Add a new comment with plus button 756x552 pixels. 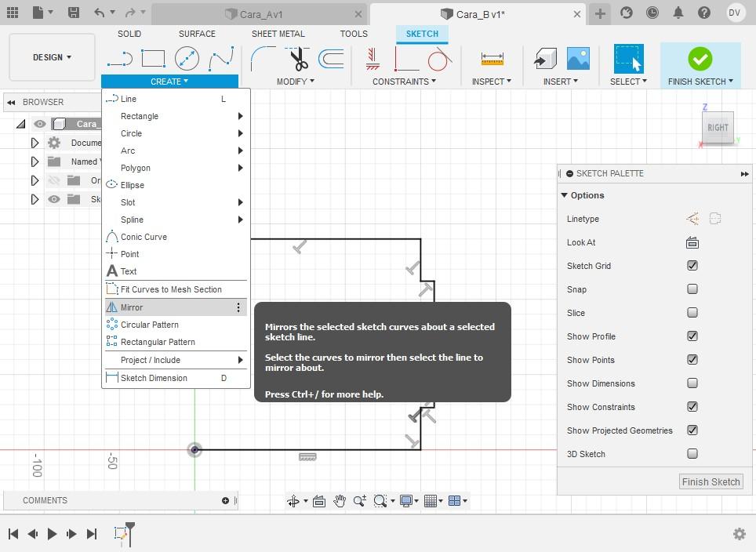(x=225, y=500)
